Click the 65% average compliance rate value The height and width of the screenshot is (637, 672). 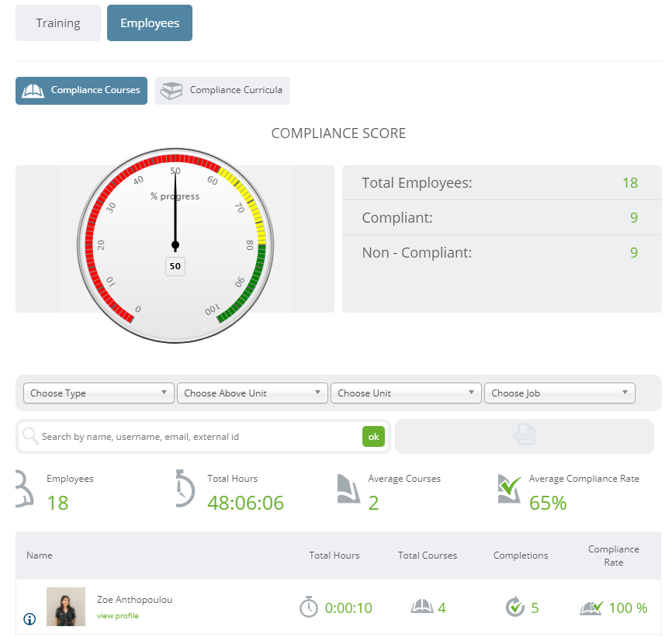tap(548, 503)
